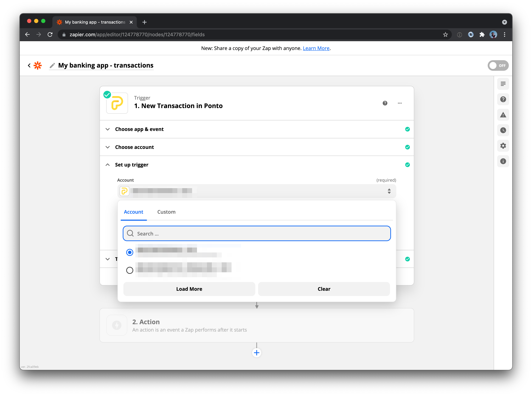Open the help question mark sidebar icon
The height and width of the screenshot is (396, 532).
point(503,99)
